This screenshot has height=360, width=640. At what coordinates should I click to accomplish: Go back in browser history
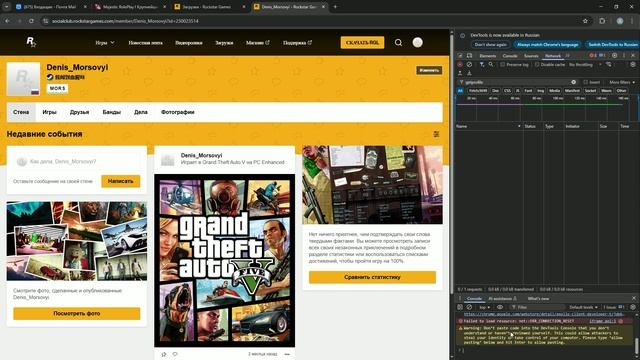pyautogui.click(x=7, y=21)
